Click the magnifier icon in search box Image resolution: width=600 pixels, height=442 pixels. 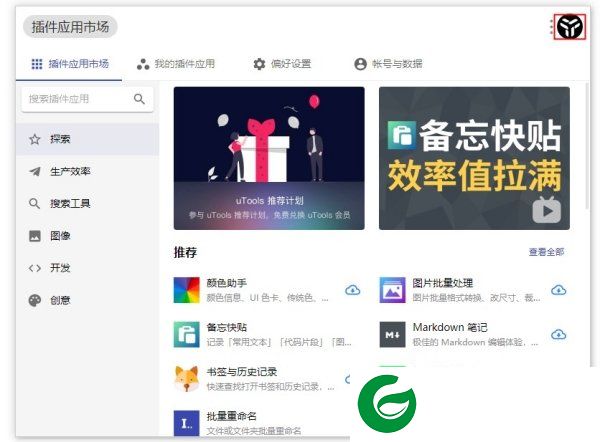pyautogui.click(x=139, y=99)
